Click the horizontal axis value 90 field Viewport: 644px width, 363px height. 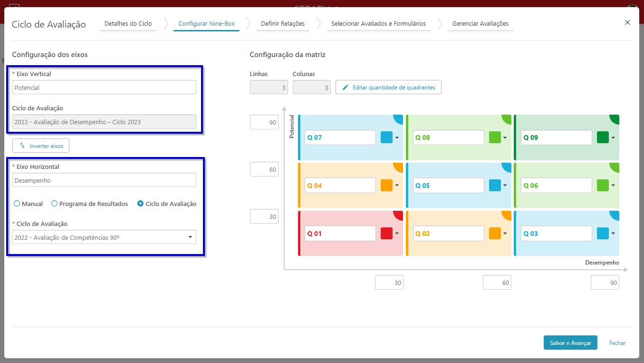(605, 283)
